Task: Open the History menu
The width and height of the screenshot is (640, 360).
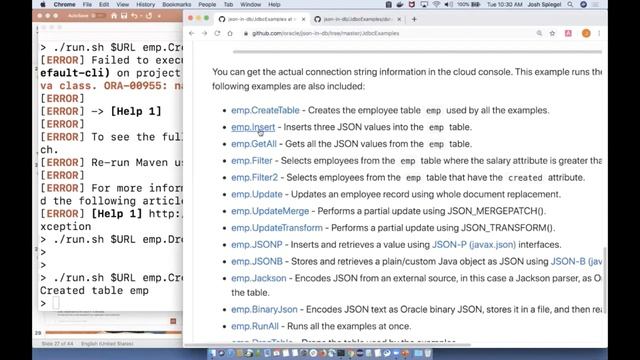Action: (x=146, y=4)
